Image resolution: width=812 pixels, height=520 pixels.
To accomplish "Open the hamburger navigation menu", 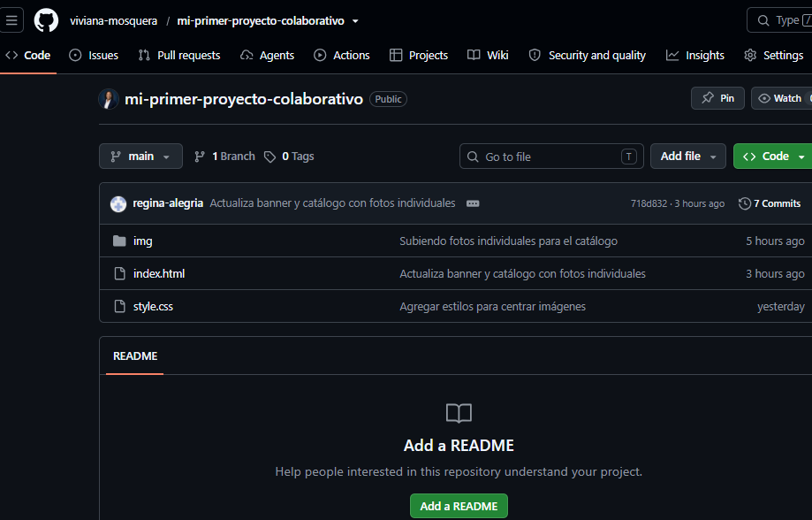I will click(11, 20).
